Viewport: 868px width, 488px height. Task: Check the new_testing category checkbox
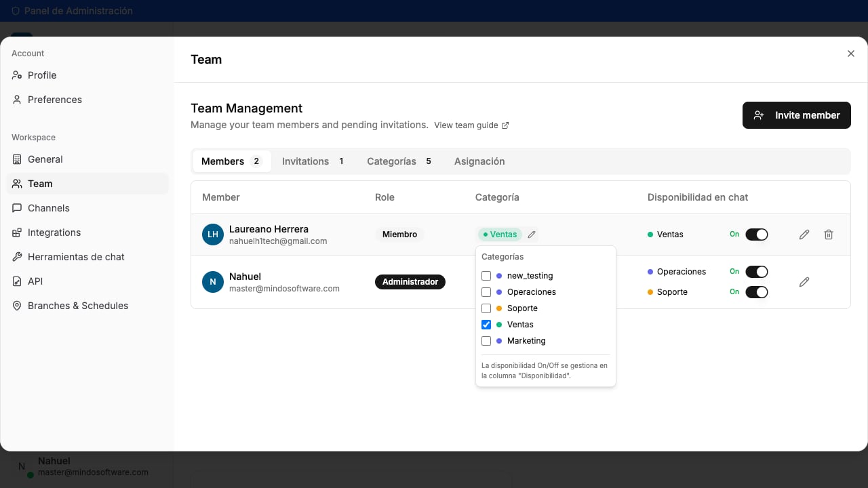tap(486, 276)
